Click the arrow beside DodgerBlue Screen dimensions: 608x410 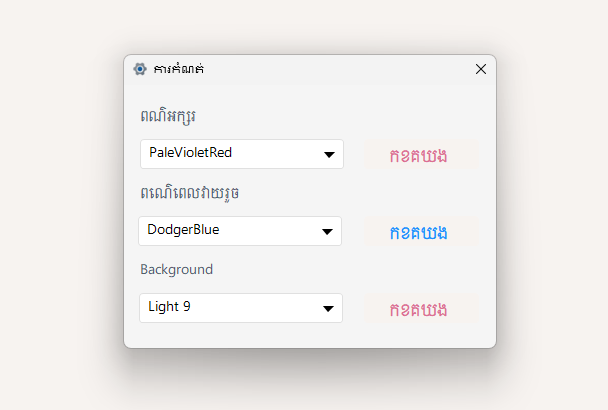[x=327, y=232]
